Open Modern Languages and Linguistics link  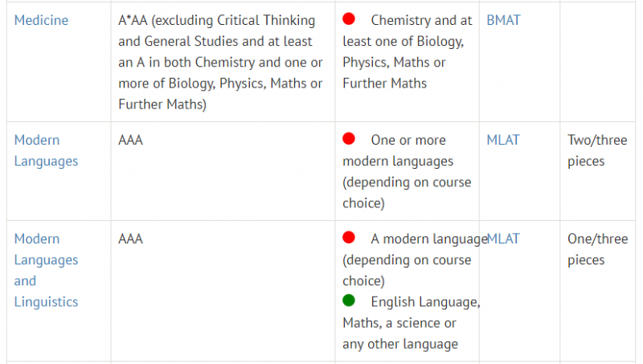[46, 270]
